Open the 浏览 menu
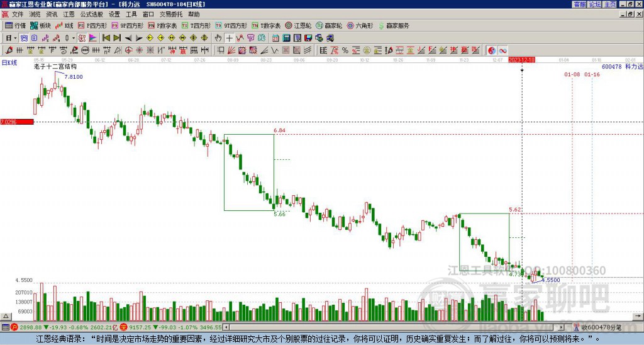 click(35, 14)
